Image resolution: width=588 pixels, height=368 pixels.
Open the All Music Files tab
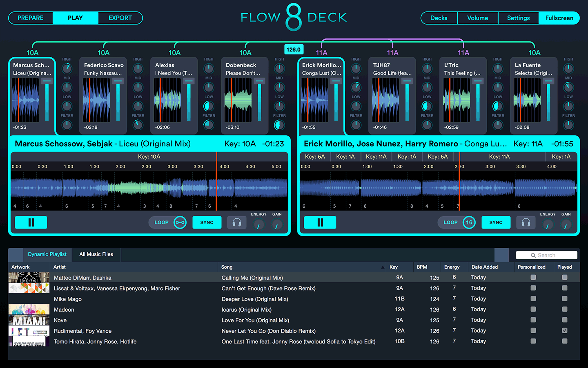point(96,254)
